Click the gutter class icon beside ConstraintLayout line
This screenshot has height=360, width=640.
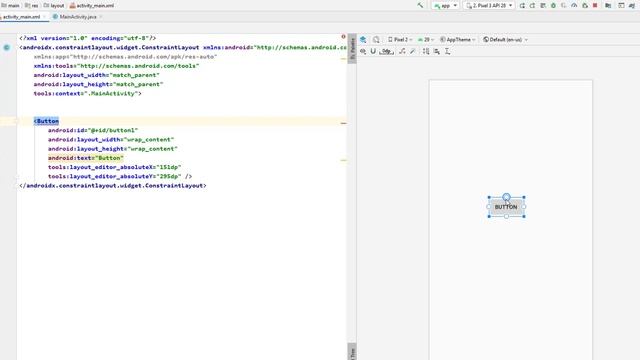point(7,47)
